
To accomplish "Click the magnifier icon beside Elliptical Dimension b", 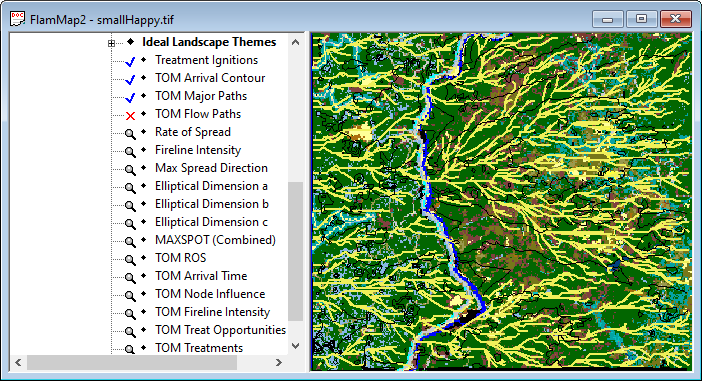I will point(130,205).
